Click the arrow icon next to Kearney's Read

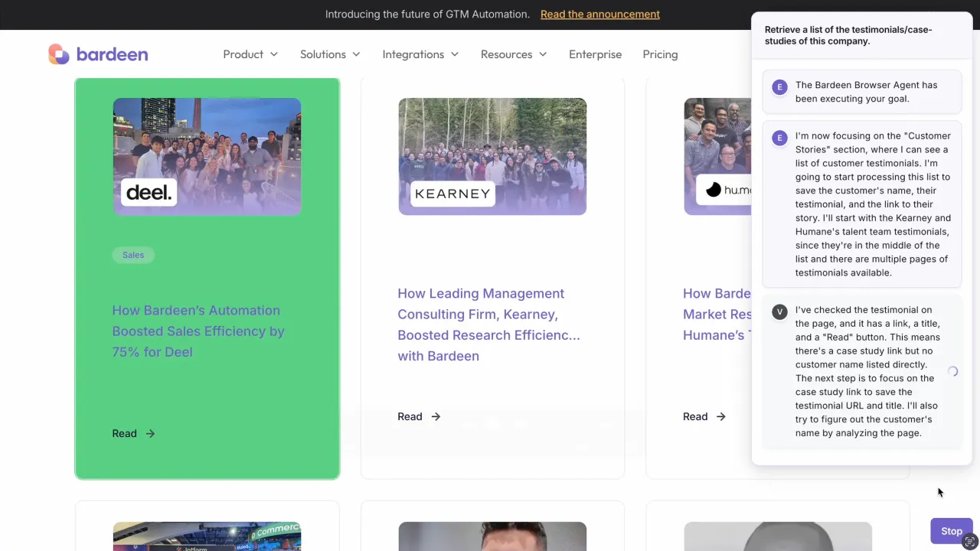tap(436, 416)
